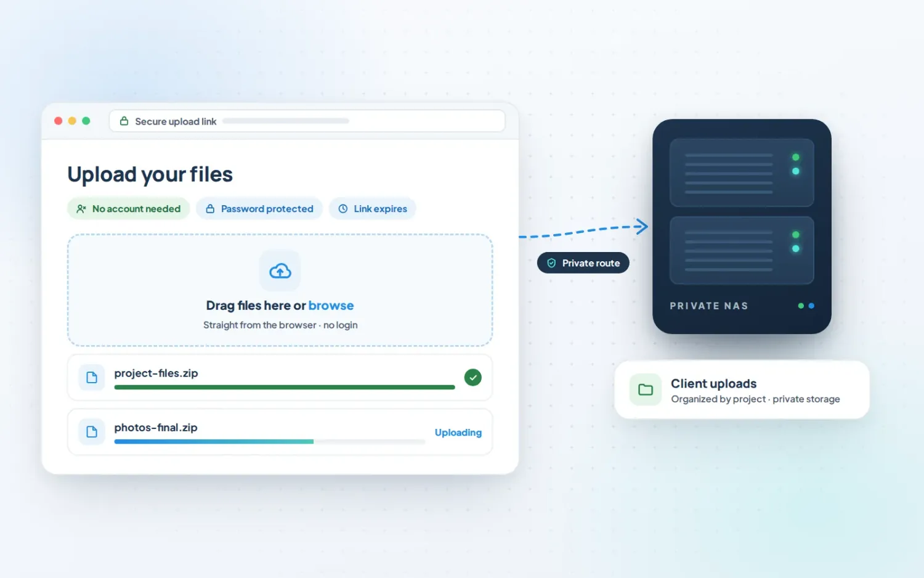Click the padlock icon in Password protected
This screenshot has width=924, height=578.
point(210,209)
